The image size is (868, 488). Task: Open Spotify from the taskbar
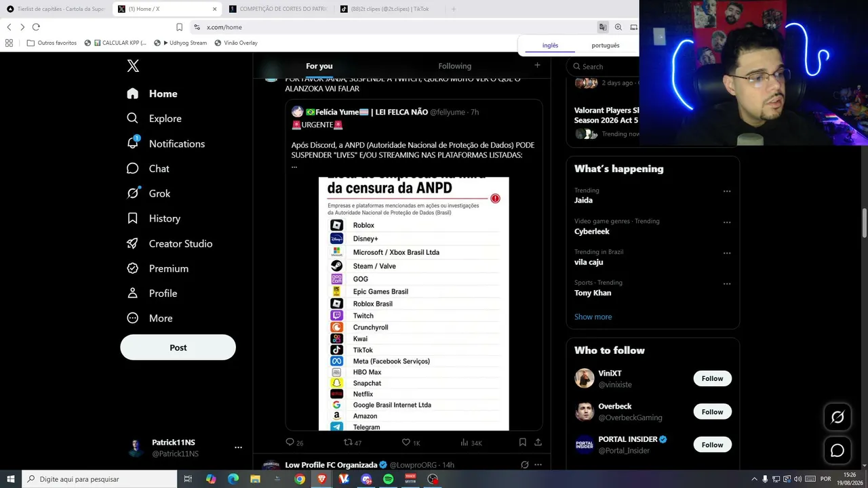coord(388,479)
